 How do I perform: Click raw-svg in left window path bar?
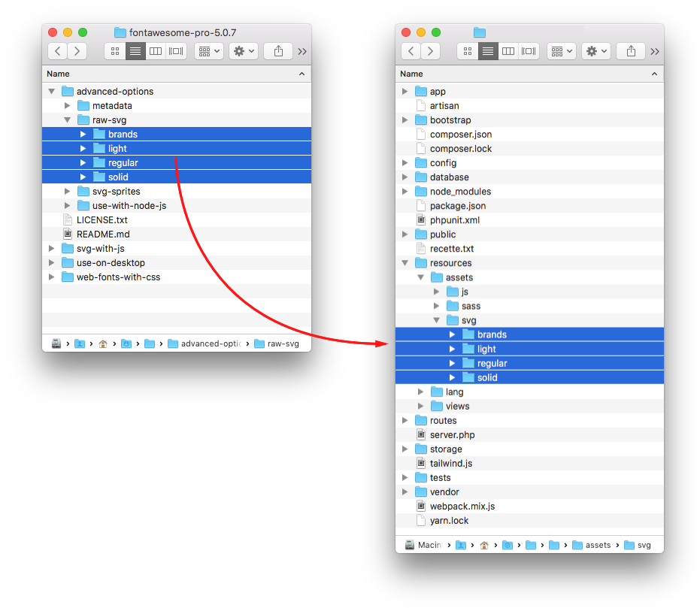(277, 343)
